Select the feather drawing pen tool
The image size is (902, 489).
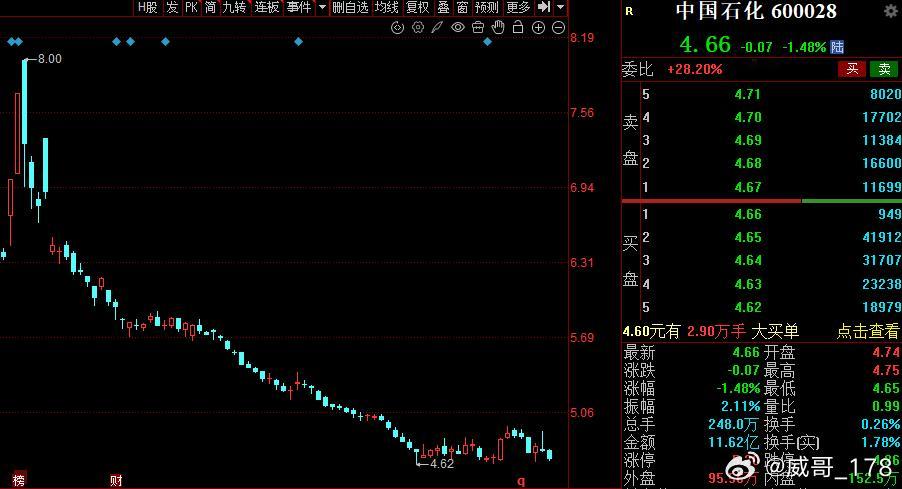coord(438,28)
